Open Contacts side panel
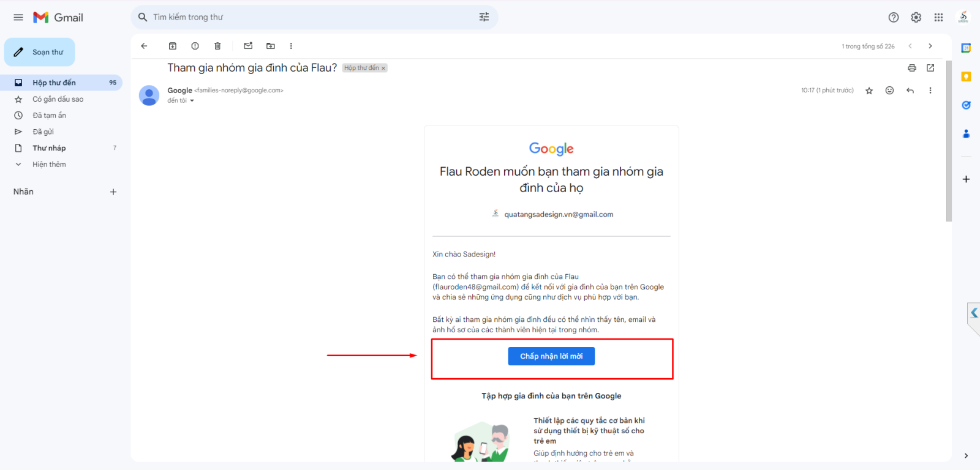The height and width of the screenshot is (470, 980). tap(966, 133)
